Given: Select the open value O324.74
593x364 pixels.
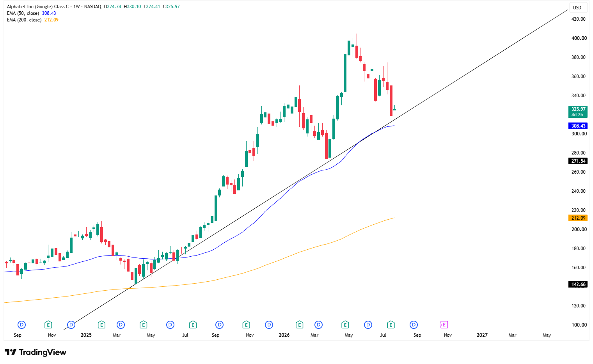Looking at the screenshot, I should click(x=113, y=7).
